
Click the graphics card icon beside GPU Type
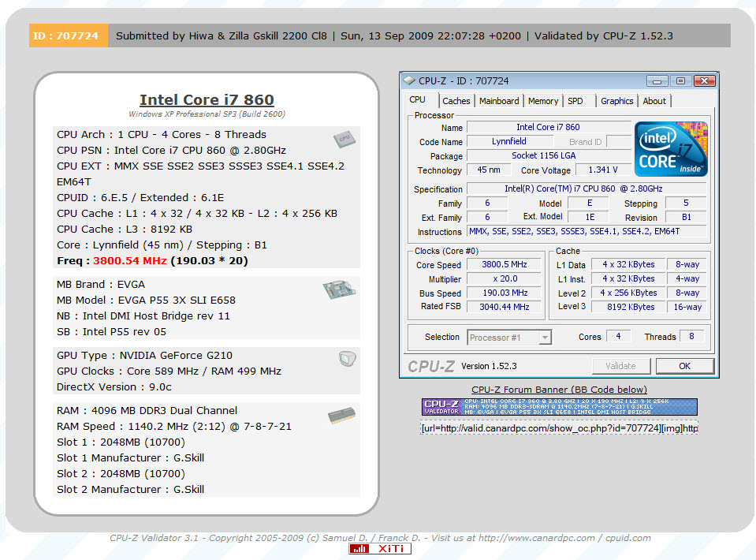point(347,359)
